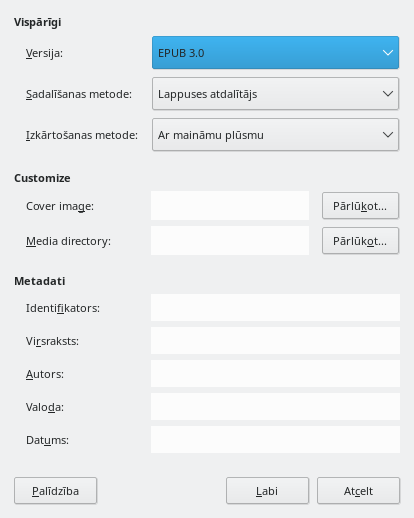Image resolution: width=414 pixels, height=518 pixels.
Task: Focus the Virsraksts text field
Action: point(275,341)
